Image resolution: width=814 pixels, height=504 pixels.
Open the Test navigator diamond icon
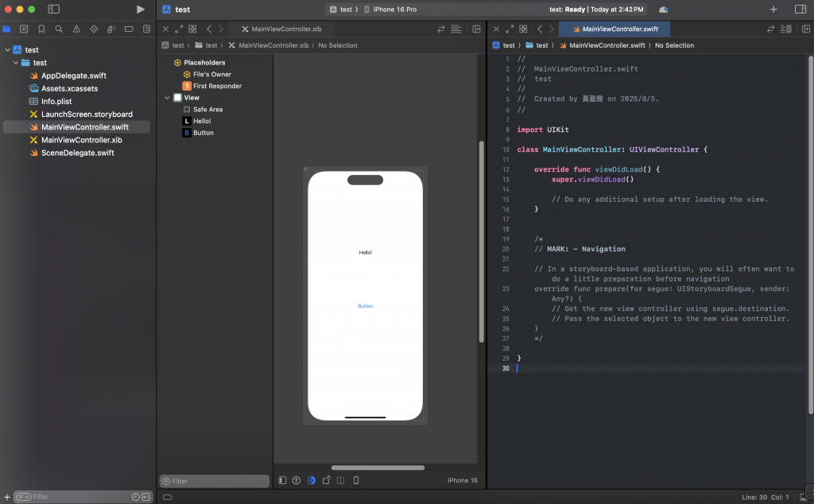pos(94,29)
